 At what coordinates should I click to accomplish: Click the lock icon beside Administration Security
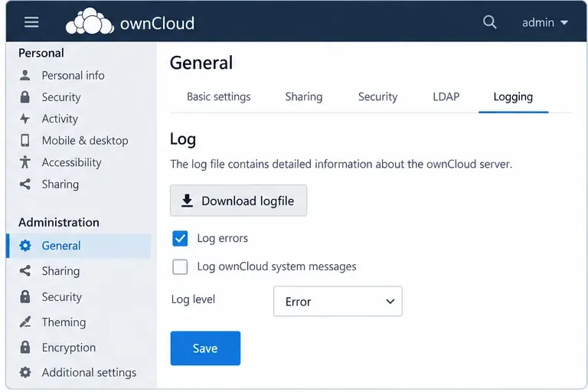[25, 297]
